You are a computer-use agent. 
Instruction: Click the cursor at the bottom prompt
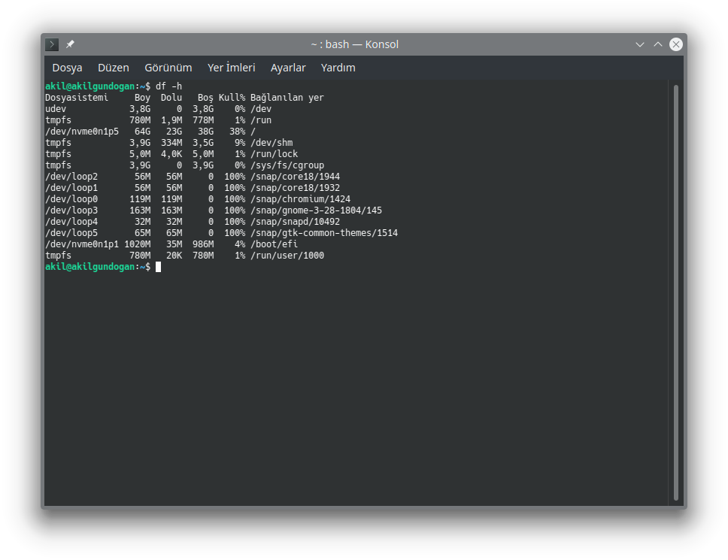pos(159,267)
